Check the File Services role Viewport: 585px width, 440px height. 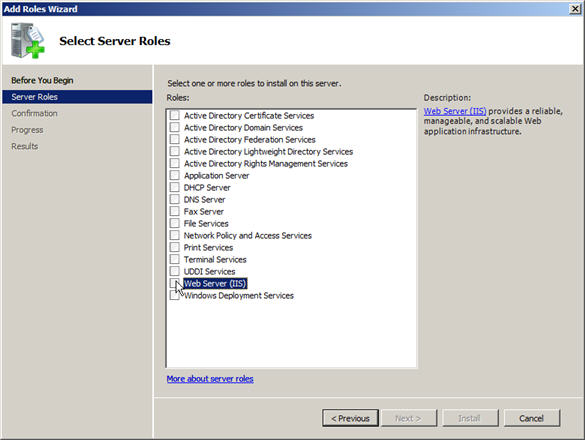click(174, 223)
